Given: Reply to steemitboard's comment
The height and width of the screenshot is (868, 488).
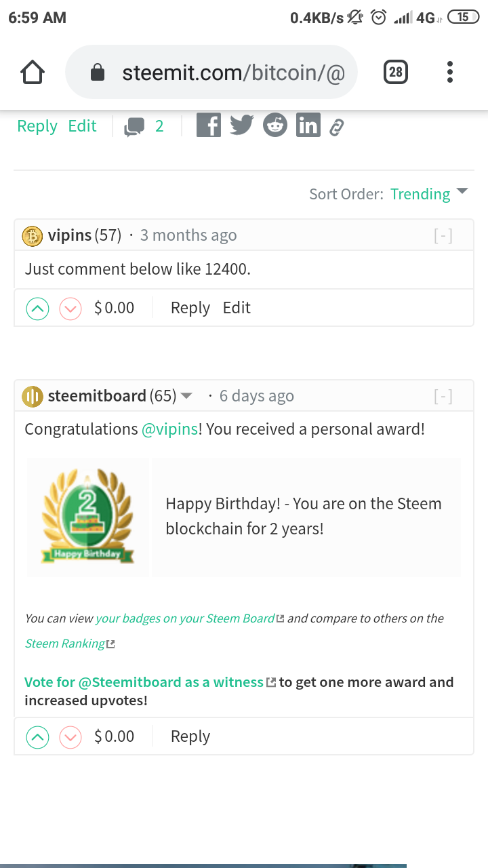Looking at the screenshot, I should 190,736.
